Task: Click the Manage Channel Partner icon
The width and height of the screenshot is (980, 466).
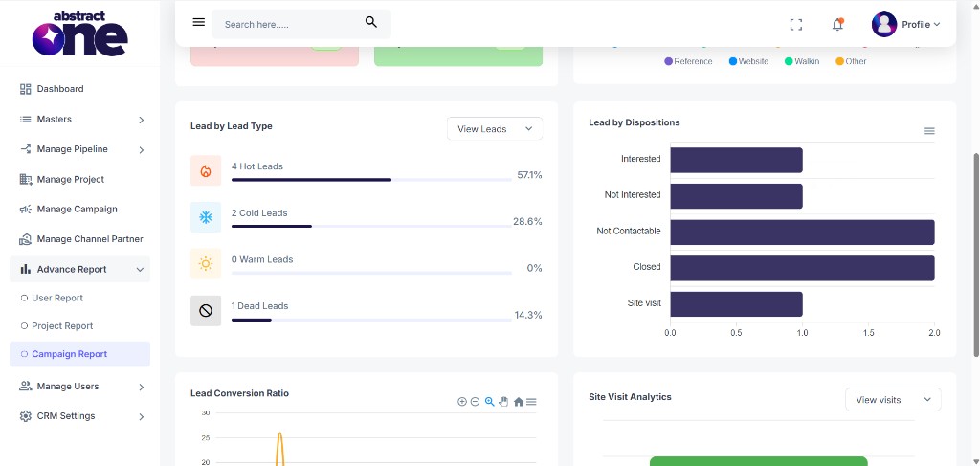Action: tap(26, 239)
